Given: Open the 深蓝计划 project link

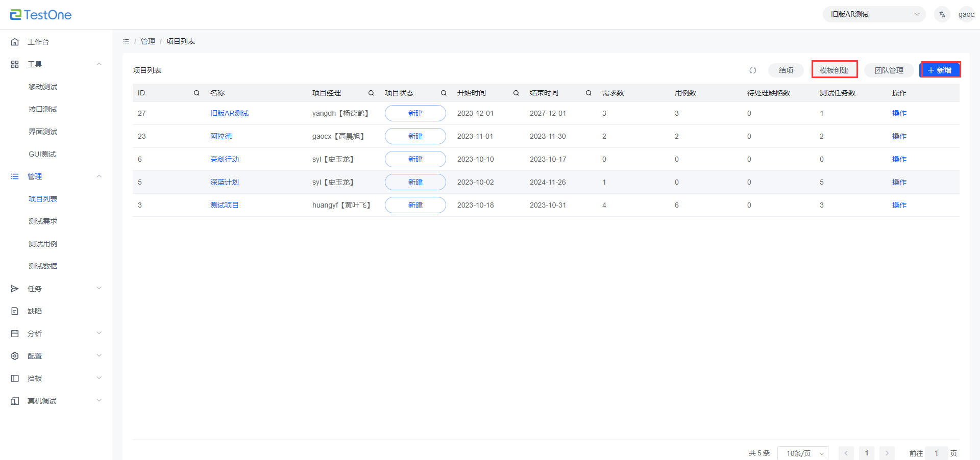Looking at the screenshot, I should (x=224, y=182).
